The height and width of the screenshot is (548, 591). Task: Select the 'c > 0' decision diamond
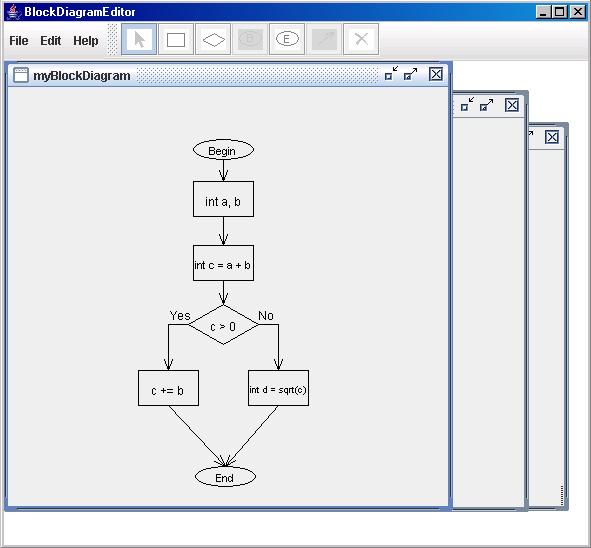click(224, 325)
